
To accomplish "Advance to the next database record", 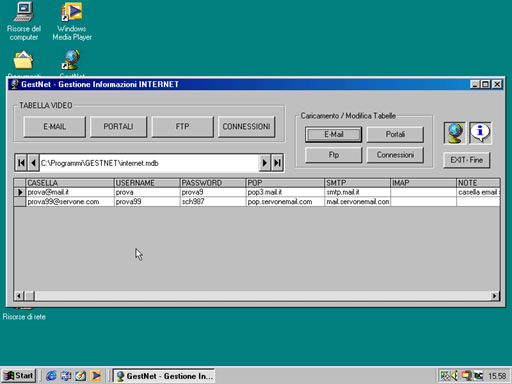I will click(x=264, y=163).
